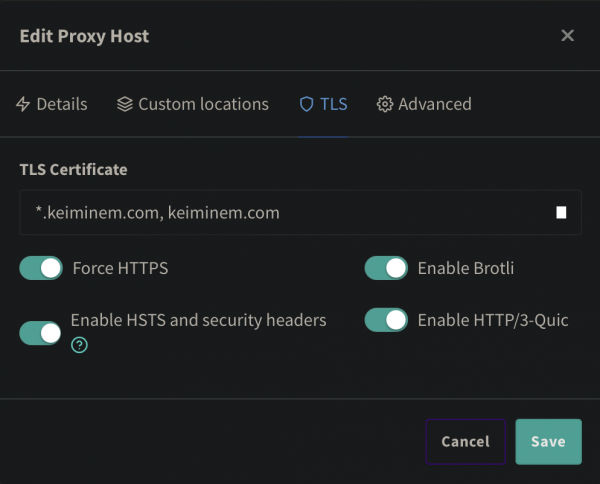This screenshot has height=484, width=600.
Task: Switch off Enable HTTP/3-Quic toggle
Action: [386, 320]
